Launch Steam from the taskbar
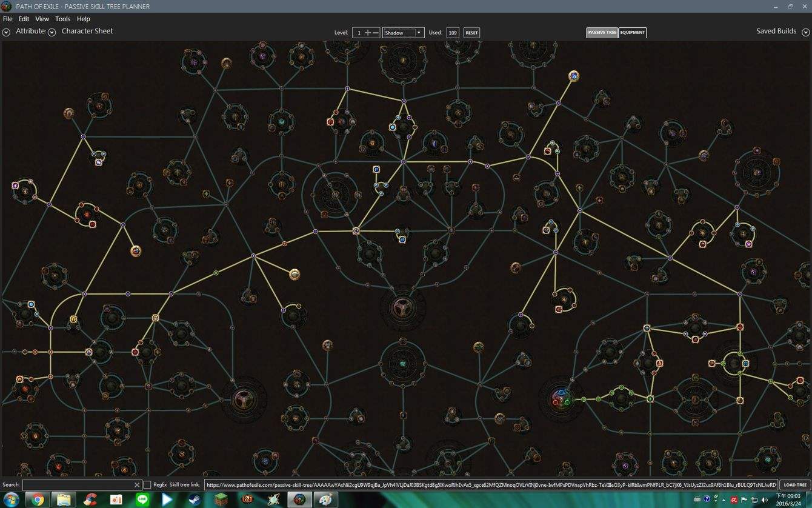The height and width of the screenshot is (508, 812). tap(195, 500)
